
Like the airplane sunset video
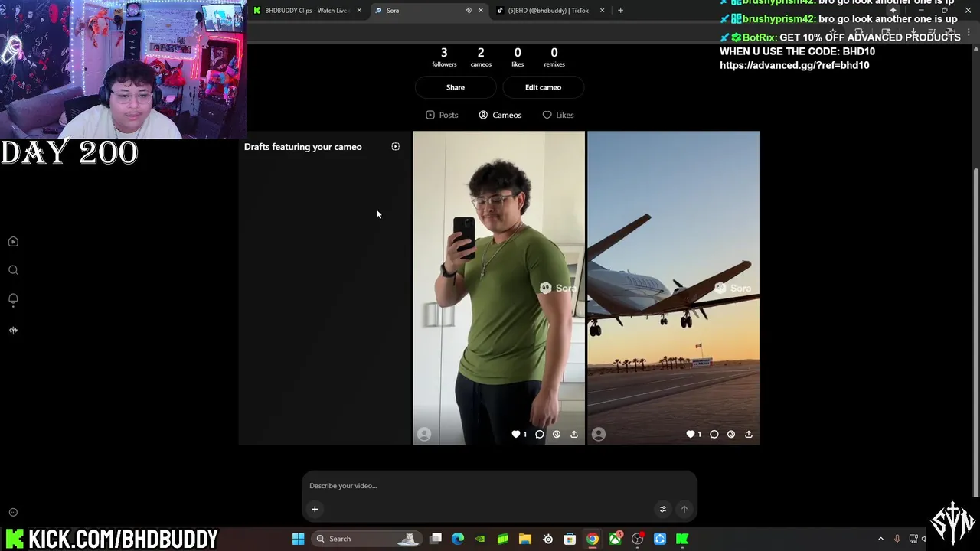[x=691, y=434]
